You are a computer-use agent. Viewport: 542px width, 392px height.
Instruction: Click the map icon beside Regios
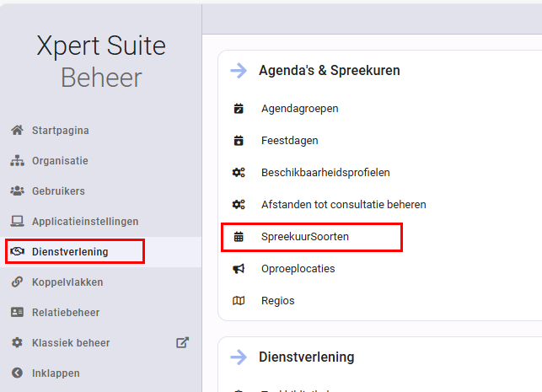point(239,301)
